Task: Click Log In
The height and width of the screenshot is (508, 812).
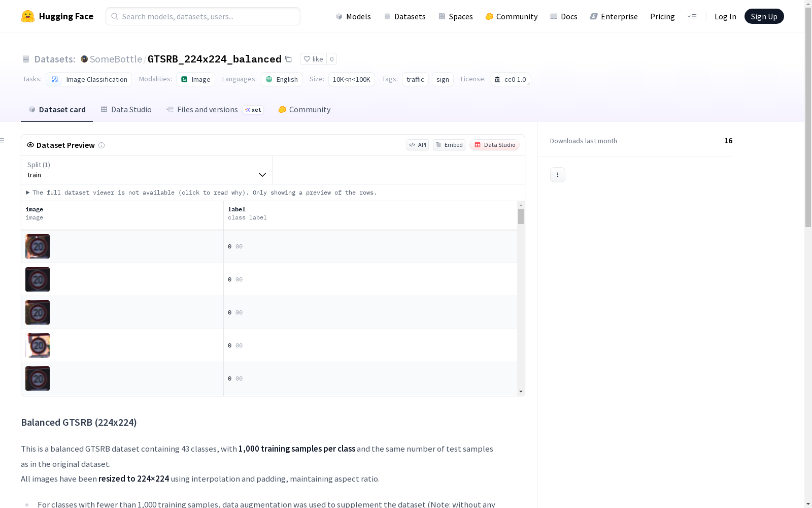Action: pyautogui.click(x=725, y=16)
